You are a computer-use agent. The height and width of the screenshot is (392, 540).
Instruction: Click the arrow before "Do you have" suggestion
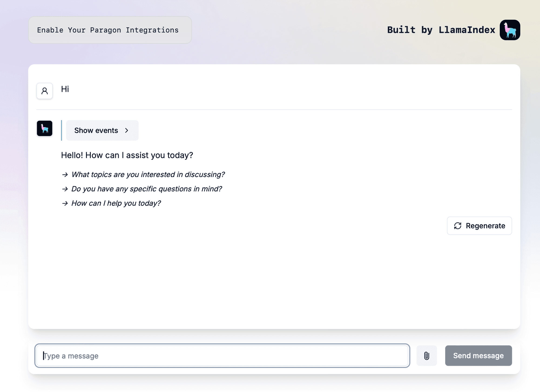coord(65,189)
